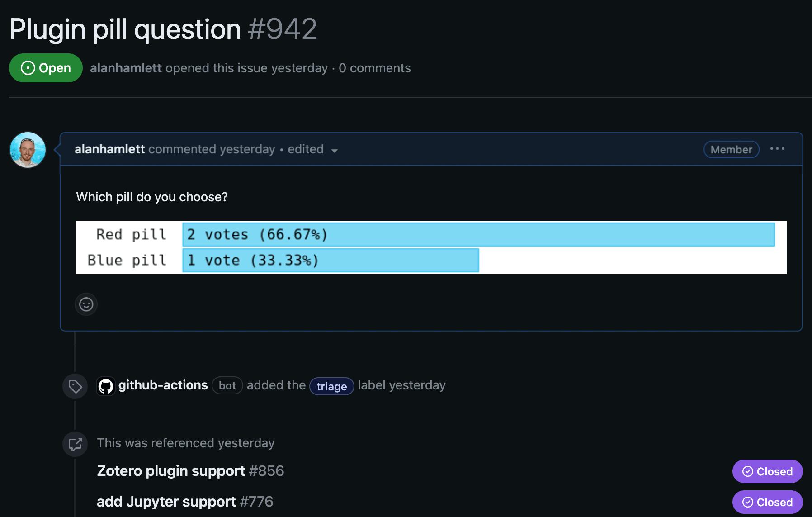Click Closed badge for Jupyter issue

[767, 502]
